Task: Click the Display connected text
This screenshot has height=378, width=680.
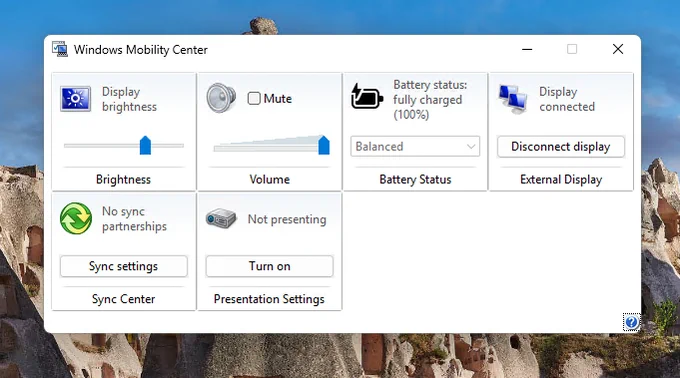Action: point(567,99)
